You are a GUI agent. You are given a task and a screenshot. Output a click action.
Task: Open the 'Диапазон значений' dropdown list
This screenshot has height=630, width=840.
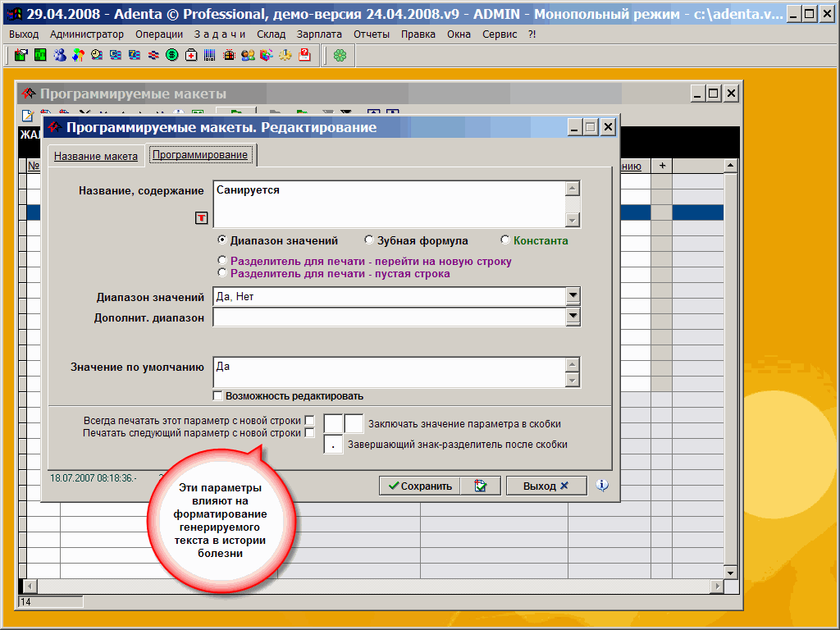point(573,296)
